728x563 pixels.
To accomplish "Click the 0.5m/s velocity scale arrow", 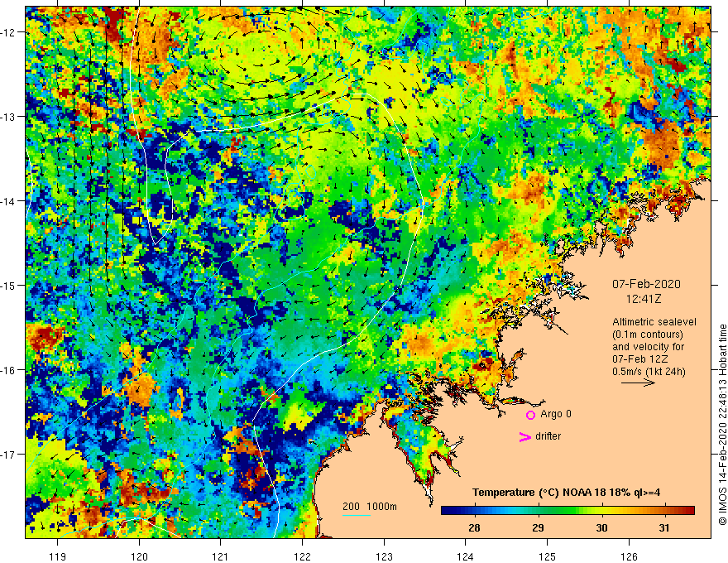I will coord(638,383).
